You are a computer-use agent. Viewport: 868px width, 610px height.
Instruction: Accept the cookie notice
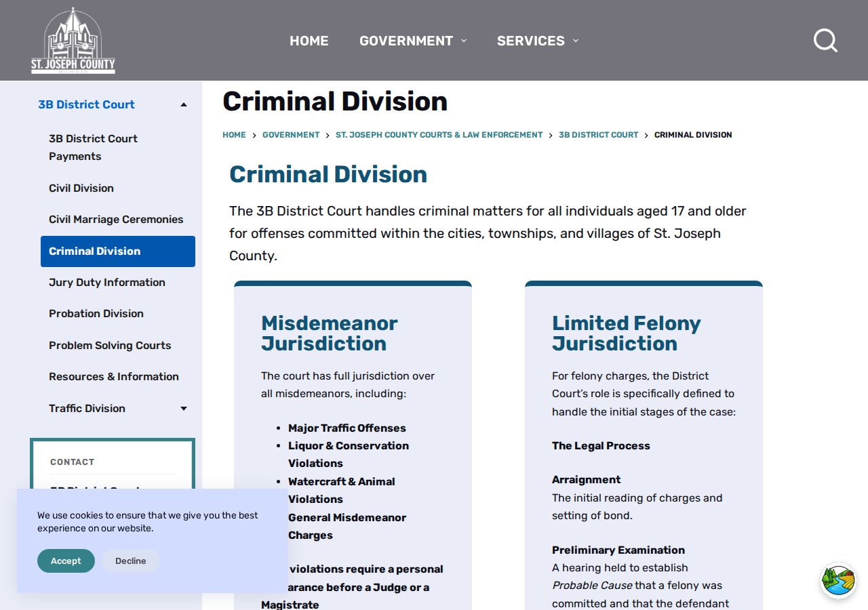[x=66, y=561]
